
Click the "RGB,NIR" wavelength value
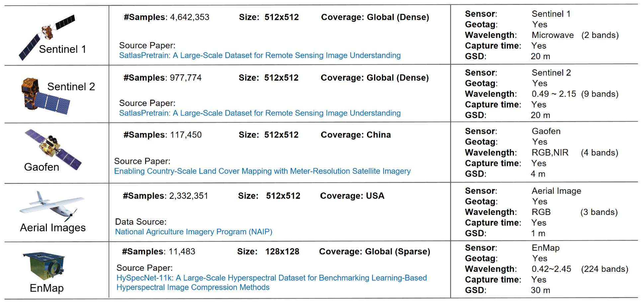[x=550, y=153]
